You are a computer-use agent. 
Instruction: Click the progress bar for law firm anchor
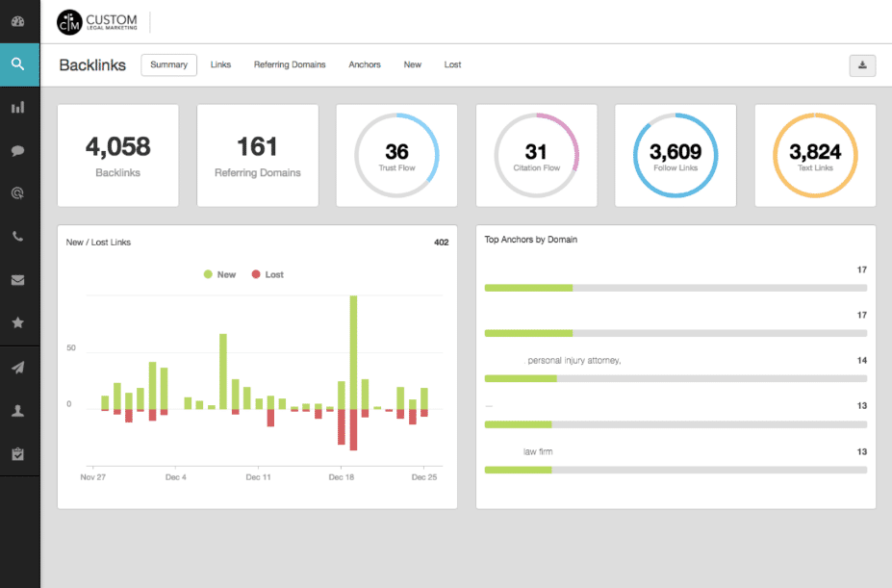[675, 470]
